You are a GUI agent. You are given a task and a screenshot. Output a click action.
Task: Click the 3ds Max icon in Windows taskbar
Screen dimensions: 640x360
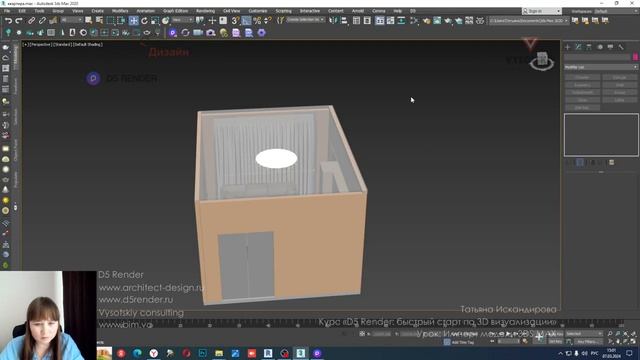click(301, 353)
